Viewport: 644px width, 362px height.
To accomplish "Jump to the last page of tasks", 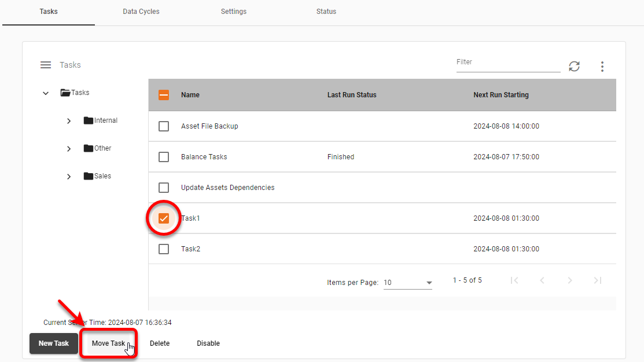I will point(597,280).
